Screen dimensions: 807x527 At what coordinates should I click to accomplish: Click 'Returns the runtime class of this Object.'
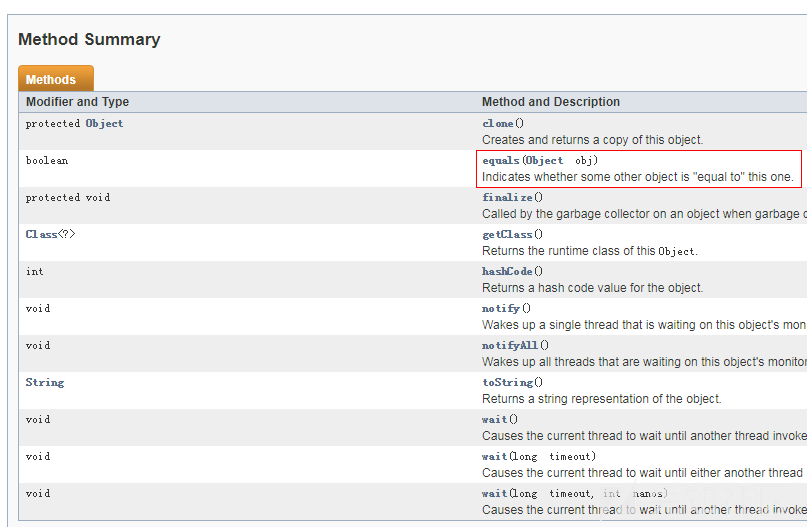click(x=590, y=251)
